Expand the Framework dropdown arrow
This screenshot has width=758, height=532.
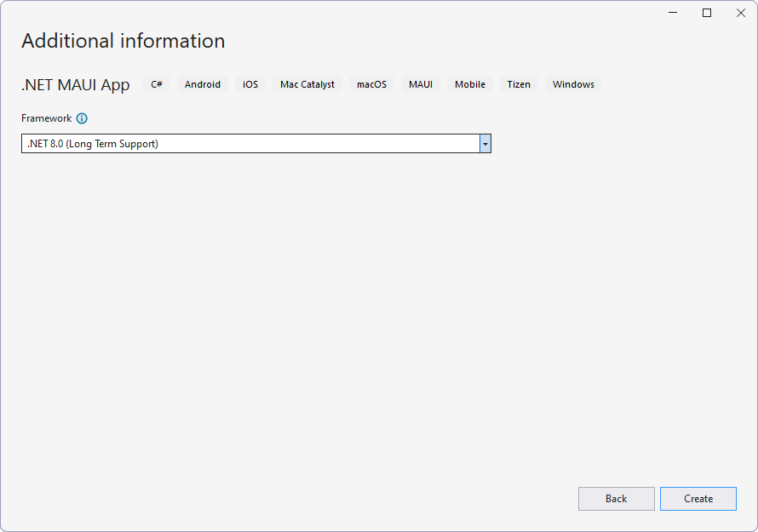[x=485, y=144]
